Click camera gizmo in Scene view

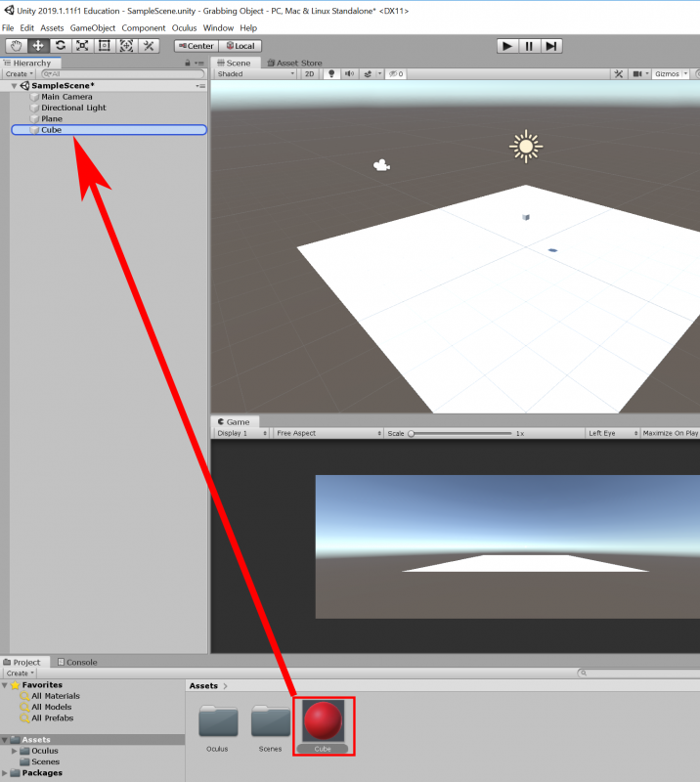(381, 165)
